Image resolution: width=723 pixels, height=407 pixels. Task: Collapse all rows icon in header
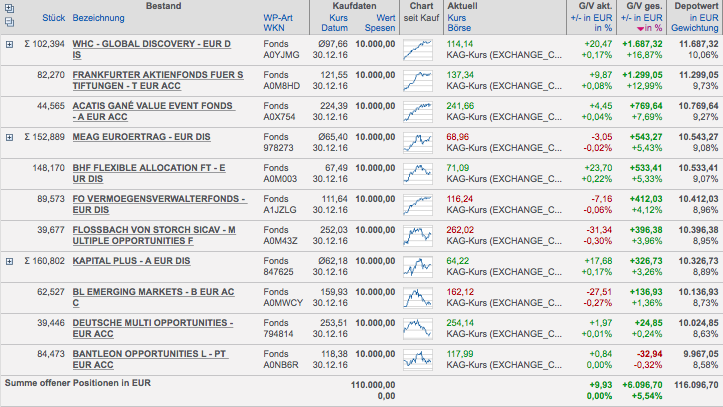click(9, 22)
